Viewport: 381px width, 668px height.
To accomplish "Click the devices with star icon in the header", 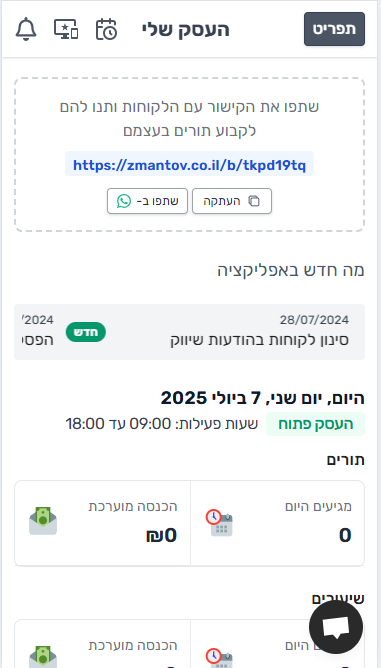I will click(x=66, y=29).
